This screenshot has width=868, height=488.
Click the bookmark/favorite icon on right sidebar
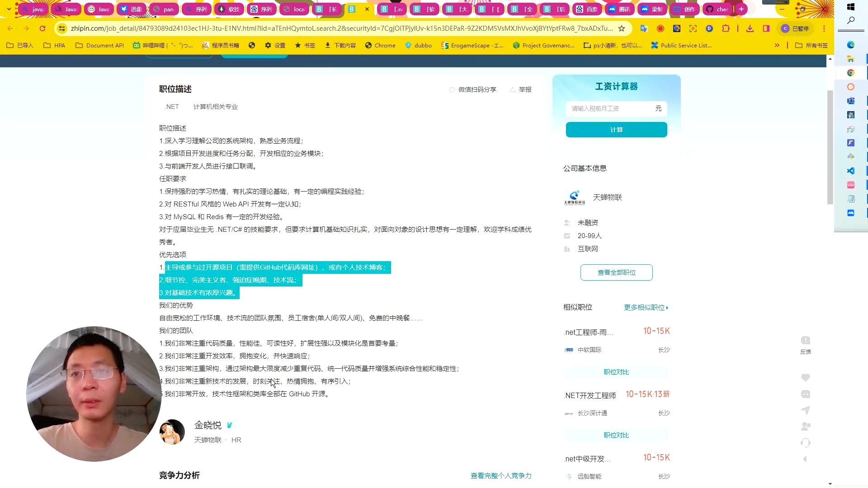click(805, 377)
